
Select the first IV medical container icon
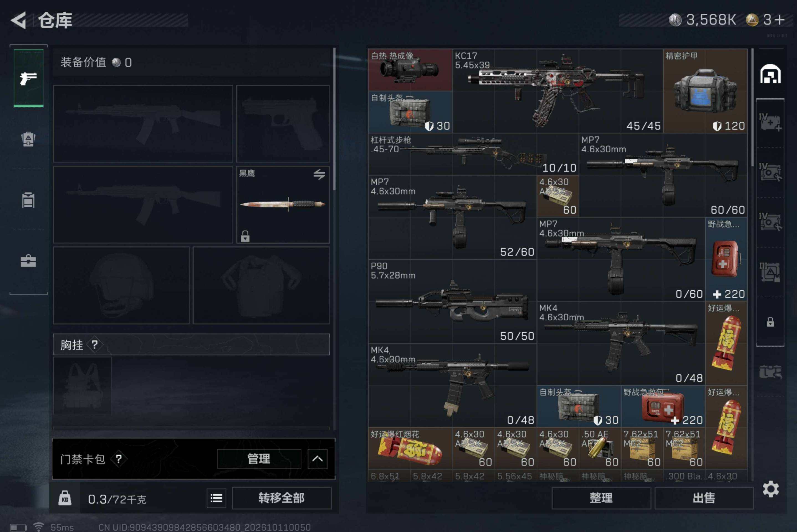tap(770, 122)
